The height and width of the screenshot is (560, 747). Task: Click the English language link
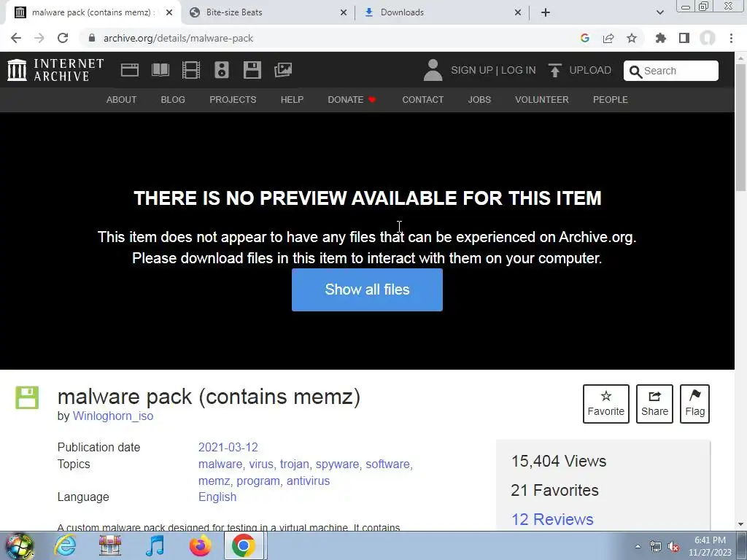coord(217,497)
